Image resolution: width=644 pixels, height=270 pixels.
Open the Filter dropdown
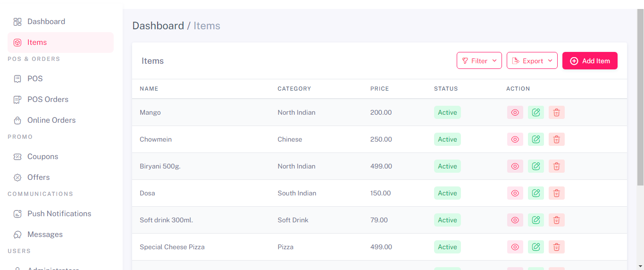pyautogui.click(x=479, y=60)
